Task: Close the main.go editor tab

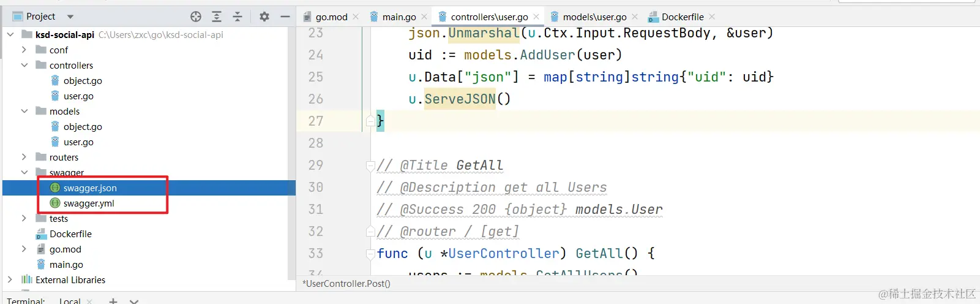Action: [424, 17]
